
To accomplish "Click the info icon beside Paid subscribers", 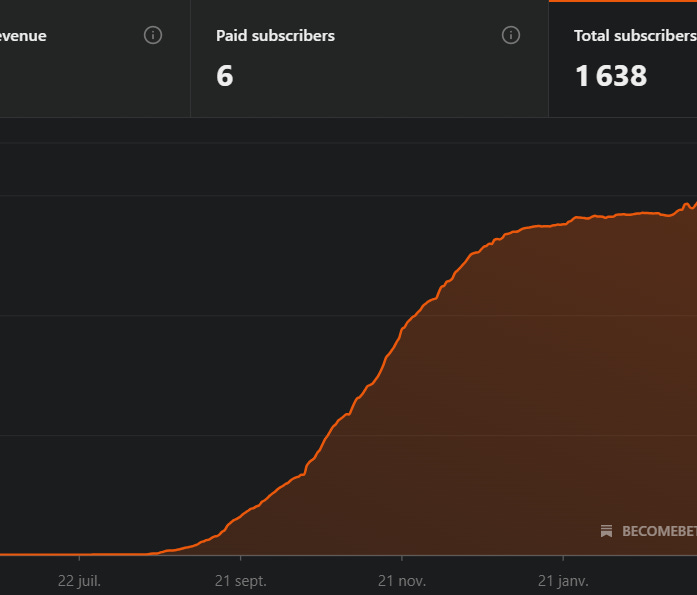I will (x=511, y=35).
